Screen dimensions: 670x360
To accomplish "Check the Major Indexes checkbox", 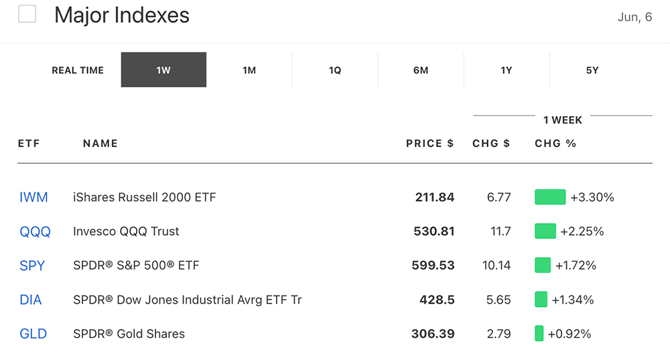I will click(x=27, y=14).
